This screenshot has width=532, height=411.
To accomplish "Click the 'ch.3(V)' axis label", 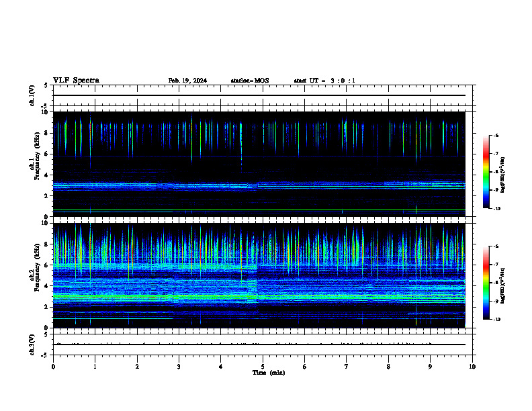I will point(32,345).
